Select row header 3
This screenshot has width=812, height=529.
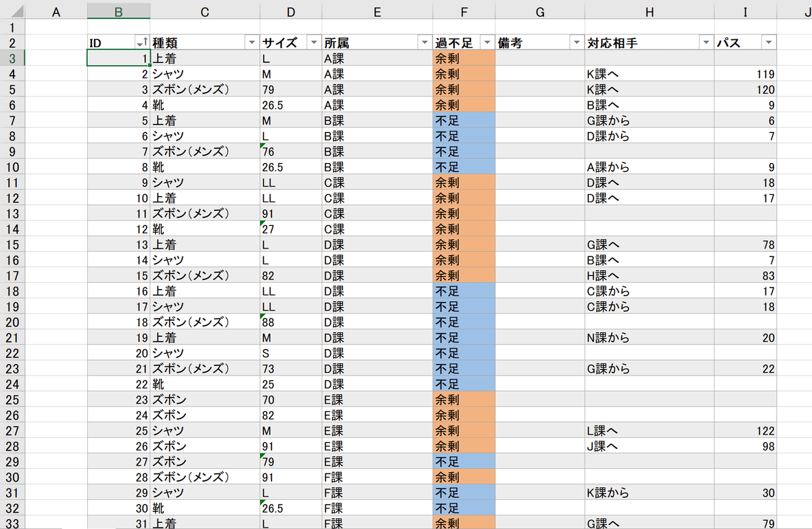point(12,58)
